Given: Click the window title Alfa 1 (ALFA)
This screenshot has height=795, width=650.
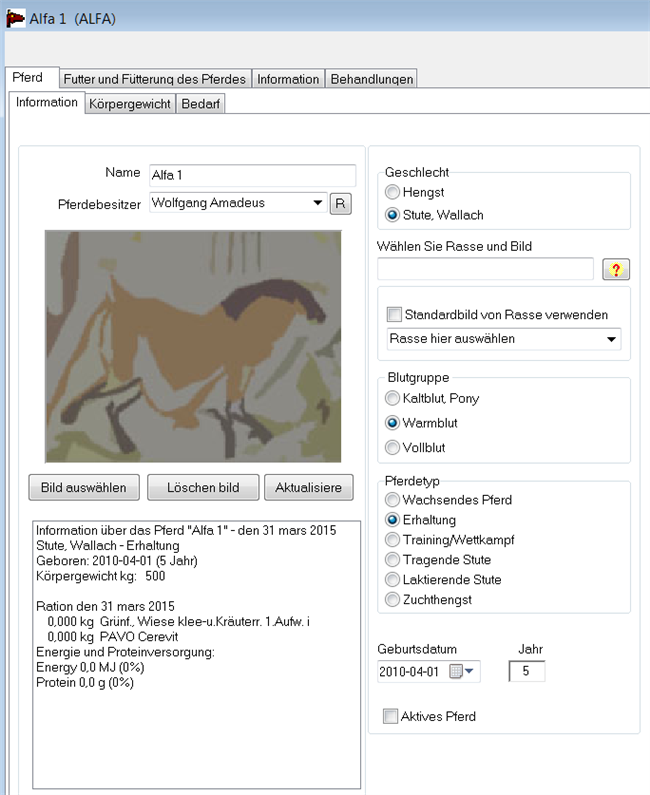Looking at the screenshot, I should (x=73, y=19).
